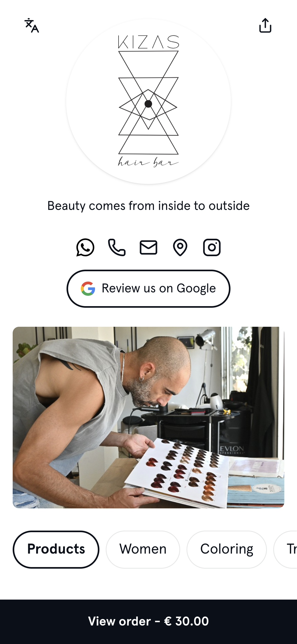Open WhatsApp chat icon

coord(85,247)
